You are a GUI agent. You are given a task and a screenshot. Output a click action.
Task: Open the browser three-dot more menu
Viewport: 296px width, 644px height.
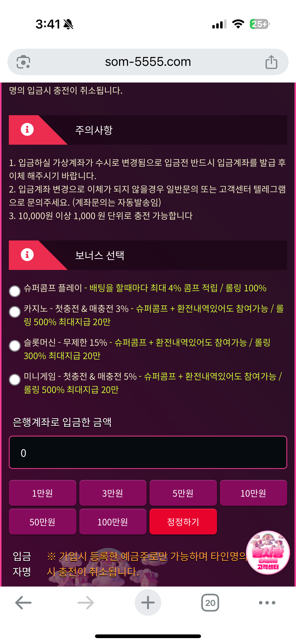[267, 603]
